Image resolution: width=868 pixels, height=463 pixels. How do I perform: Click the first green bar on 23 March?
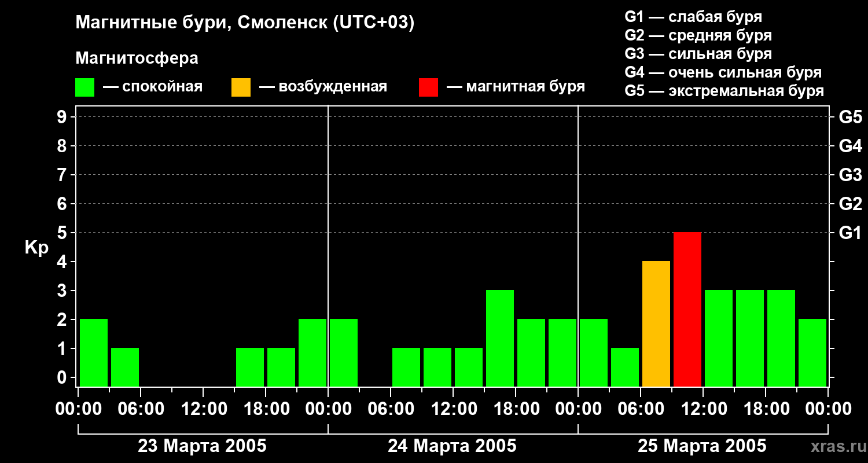click(x=94, y=352)
